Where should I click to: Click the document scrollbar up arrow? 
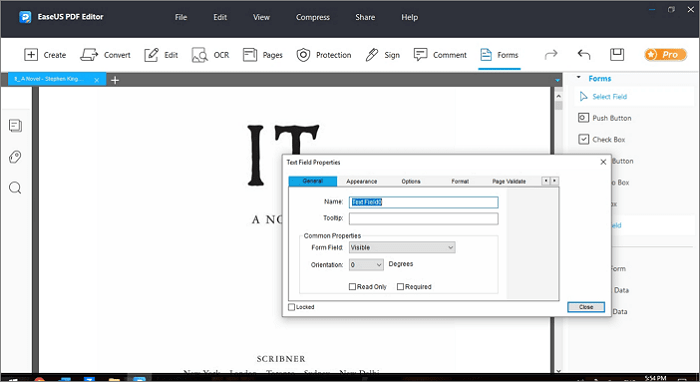[558, 96]
